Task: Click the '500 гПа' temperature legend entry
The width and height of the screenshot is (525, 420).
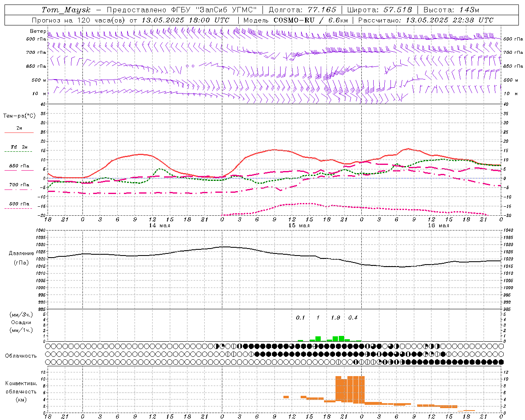Action: coord(19,204)
